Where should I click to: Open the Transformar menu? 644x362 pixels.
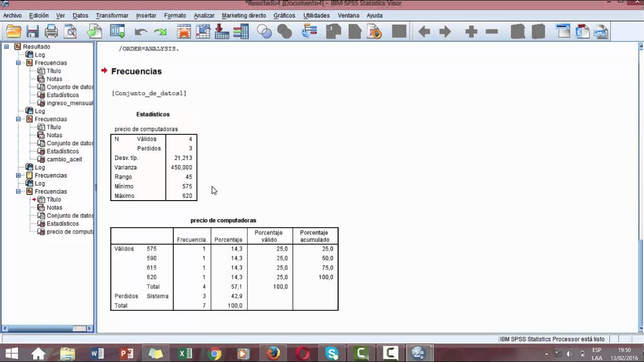pyautogui.click(x=112, y=16)
